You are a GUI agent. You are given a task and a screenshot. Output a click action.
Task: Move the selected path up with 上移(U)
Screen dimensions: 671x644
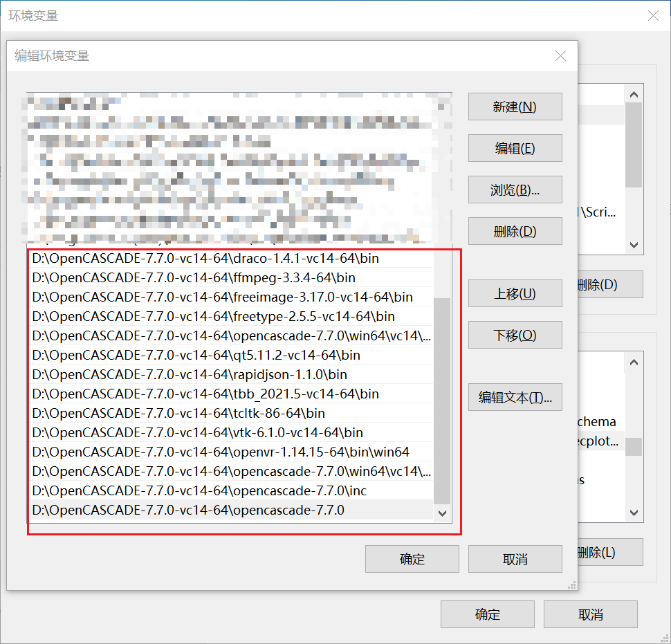click(x=515, y=293)
